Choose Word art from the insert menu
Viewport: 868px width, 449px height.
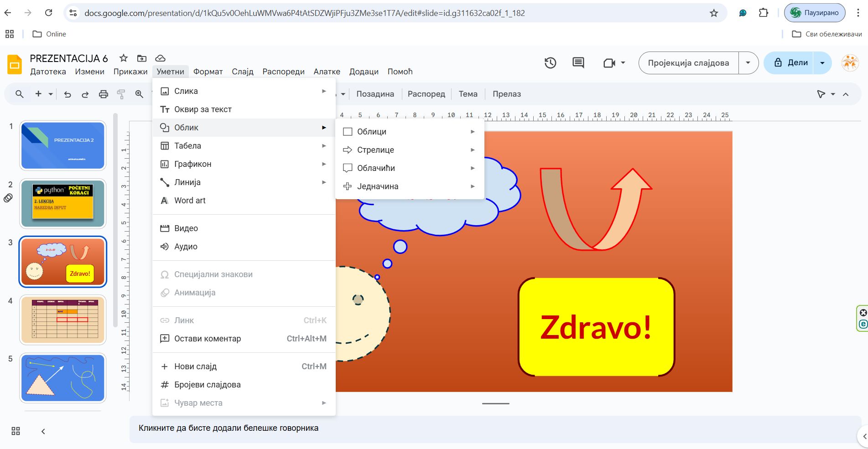pos(190,201)
